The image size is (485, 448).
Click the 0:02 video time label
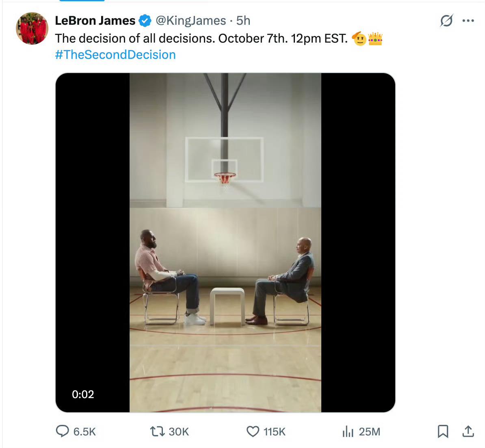pyautogui.click(x=83, y=394)
